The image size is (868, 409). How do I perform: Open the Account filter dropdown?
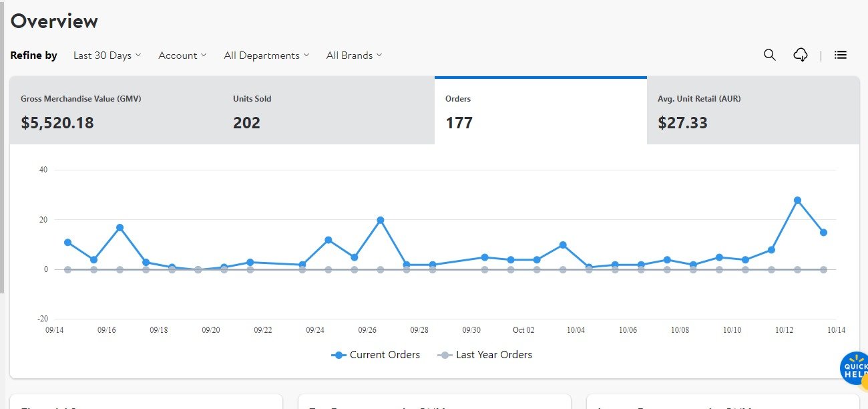click(x=182, y=55)
